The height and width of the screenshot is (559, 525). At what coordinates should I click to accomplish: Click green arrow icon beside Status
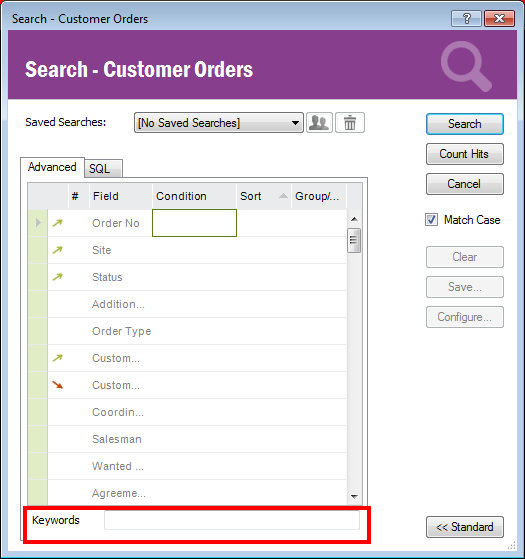(57, 277)
